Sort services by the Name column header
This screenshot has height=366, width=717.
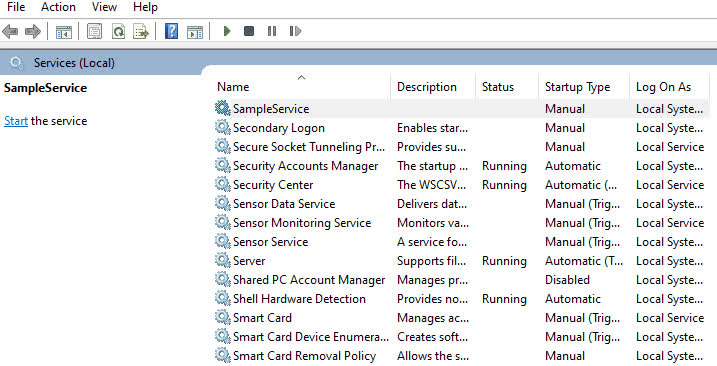233,87
